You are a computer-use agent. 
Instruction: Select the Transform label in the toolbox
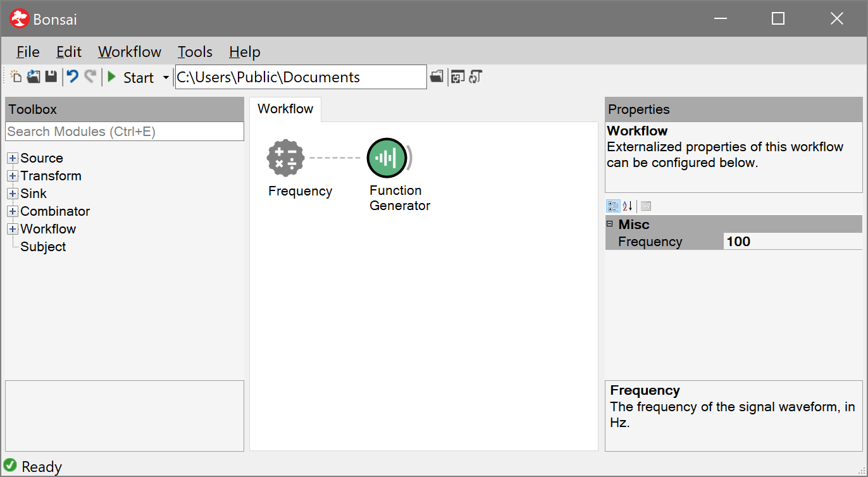(x=51, y=176)
